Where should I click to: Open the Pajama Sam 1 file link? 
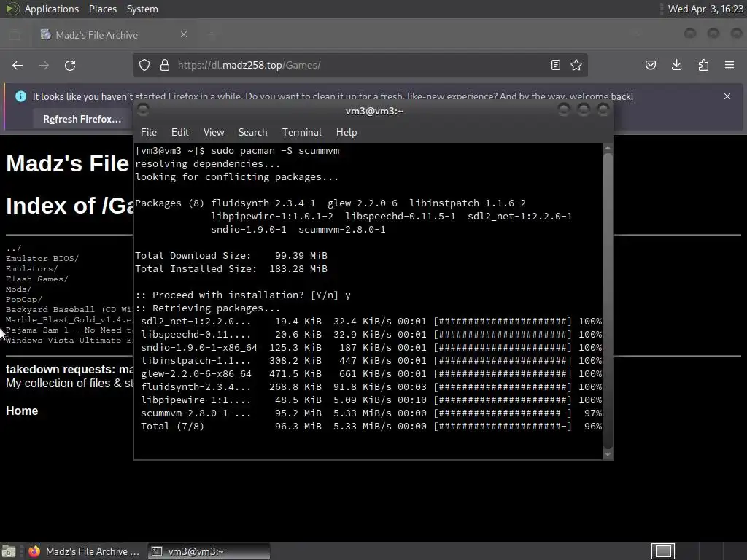click(x=69, y=330)
